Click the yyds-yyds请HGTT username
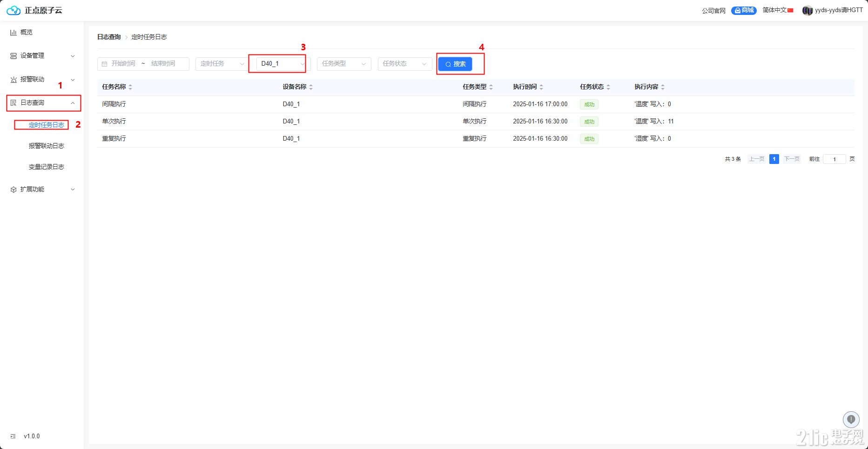868x449 pixels. pyautogui.click(x=839, y=10)
